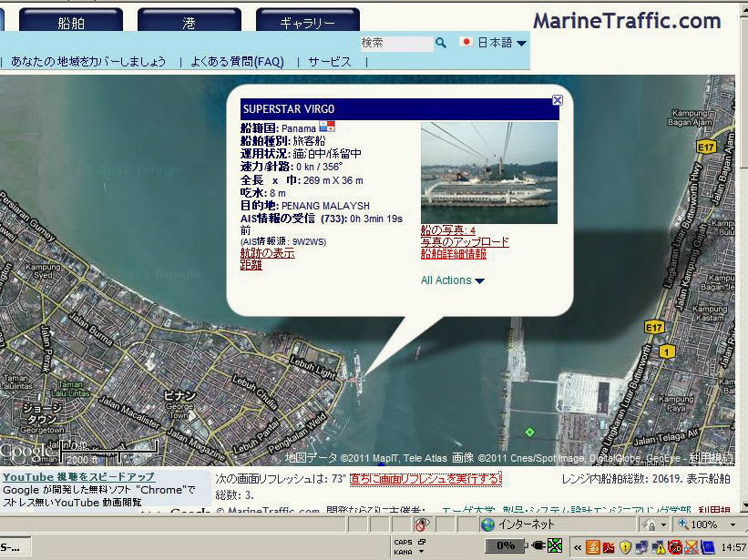Click the 船の写真: 4 link
Image resolution: width=748 pixels, height=560 pixels.
(x=448, y=230)
